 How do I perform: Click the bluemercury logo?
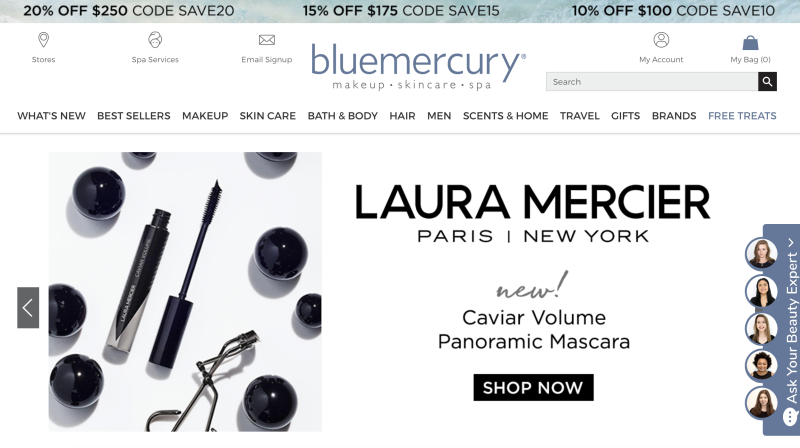point(418,66)
